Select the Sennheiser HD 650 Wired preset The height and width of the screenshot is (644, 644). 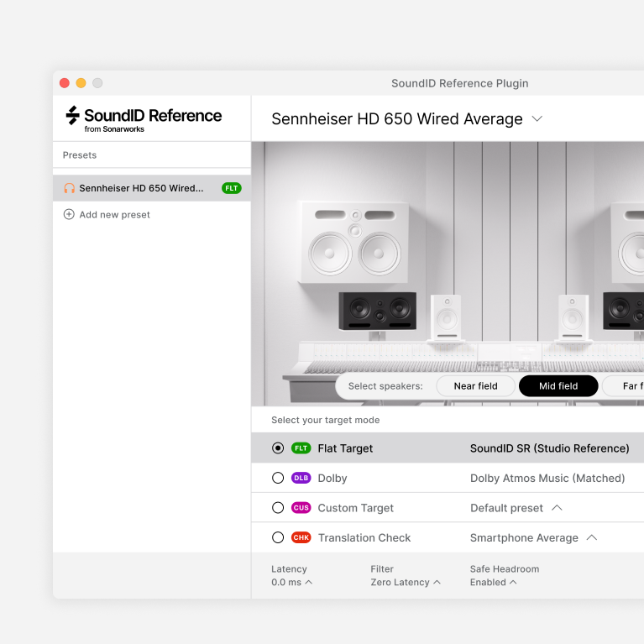coord(141,188)
